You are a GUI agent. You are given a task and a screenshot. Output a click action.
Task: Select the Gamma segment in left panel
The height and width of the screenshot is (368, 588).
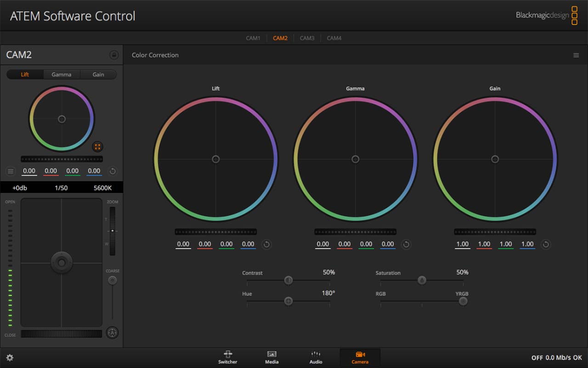coord(62,75)
